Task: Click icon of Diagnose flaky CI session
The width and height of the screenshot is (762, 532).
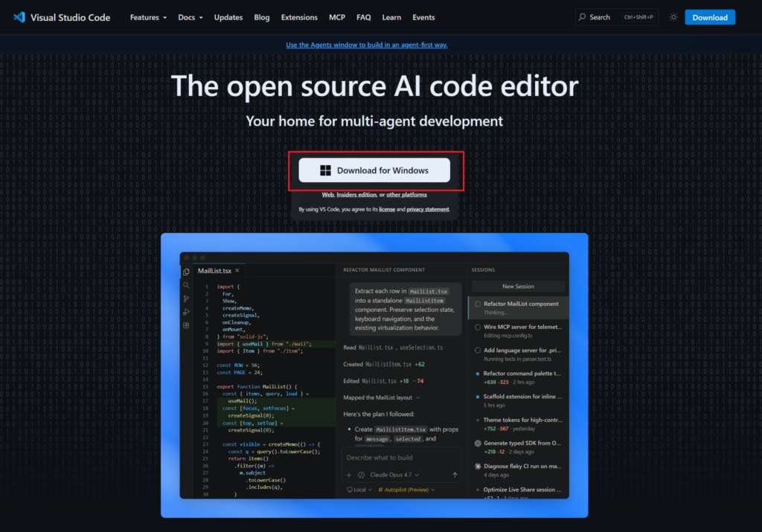Action: [478, 467]
